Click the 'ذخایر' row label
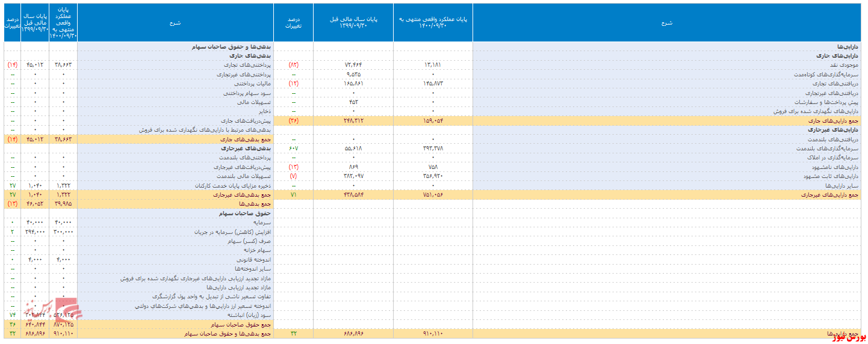The image size is (868, 344). (x=265, y=111)
